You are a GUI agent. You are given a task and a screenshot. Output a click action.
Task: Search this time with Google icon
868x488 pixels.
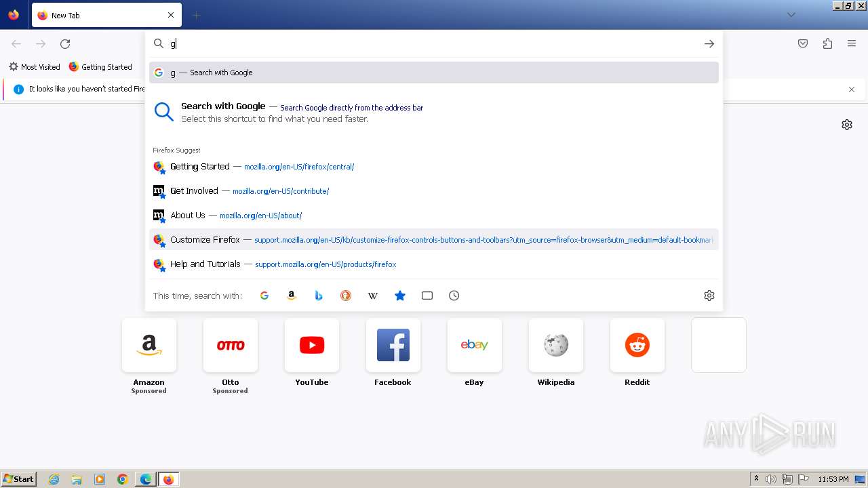pyautogui.click(x=264, y=296)
